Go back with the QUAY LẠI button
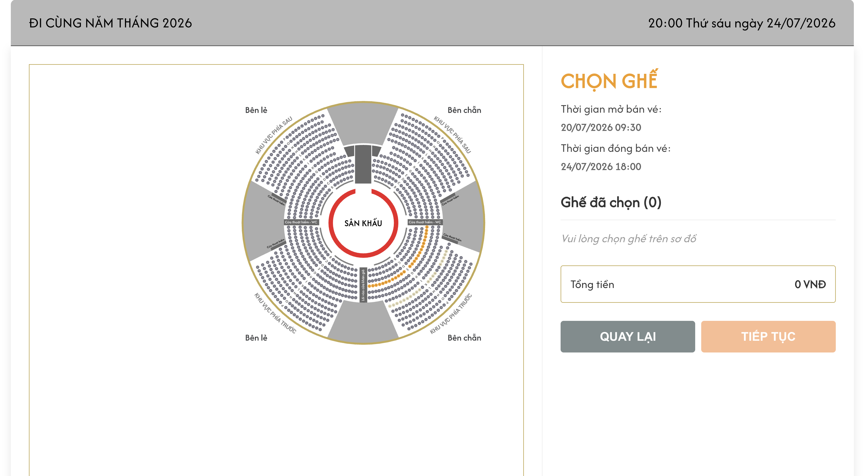Viewport: 868px width, 476px height. [x=627, y=337]
